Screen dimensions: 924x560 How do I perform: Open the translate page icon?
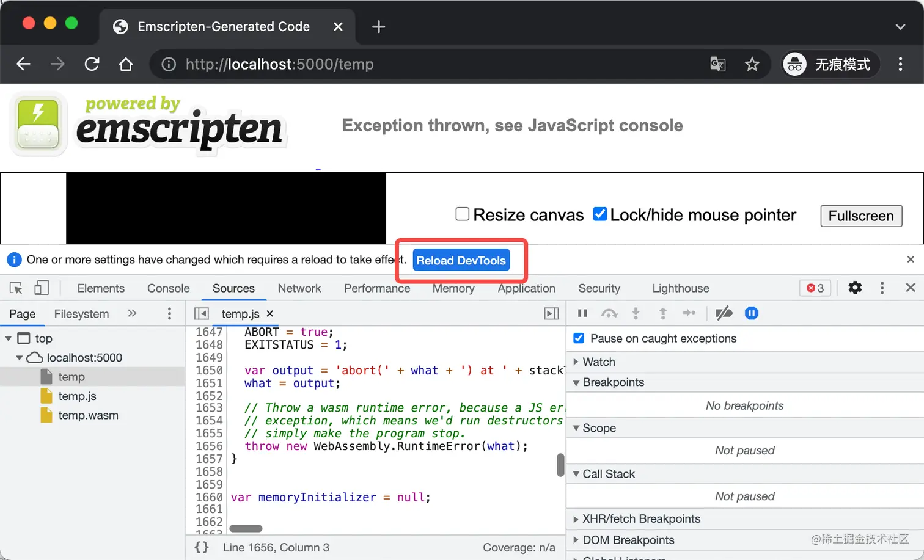pyautogui.click(x=718, y=64)
